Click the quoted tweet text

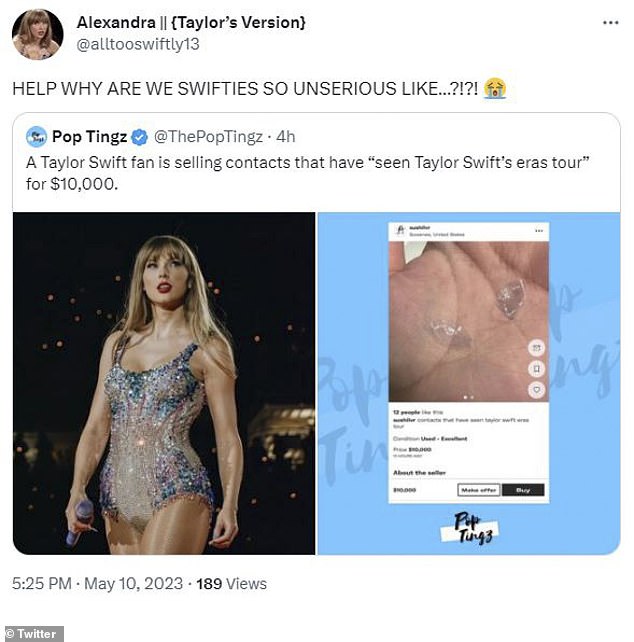coord(300,172)
